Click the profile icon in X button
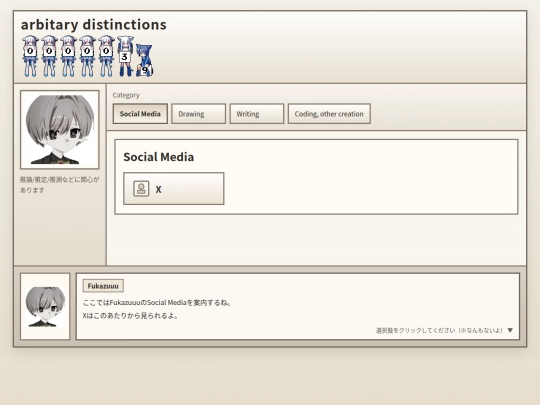The image size is (540, 405). coord(141,189)
